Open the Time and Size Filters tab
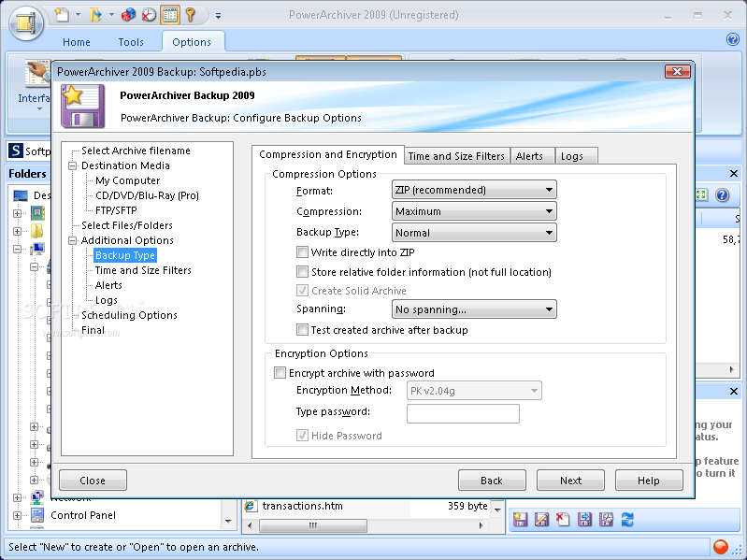 tap(456, 156)
